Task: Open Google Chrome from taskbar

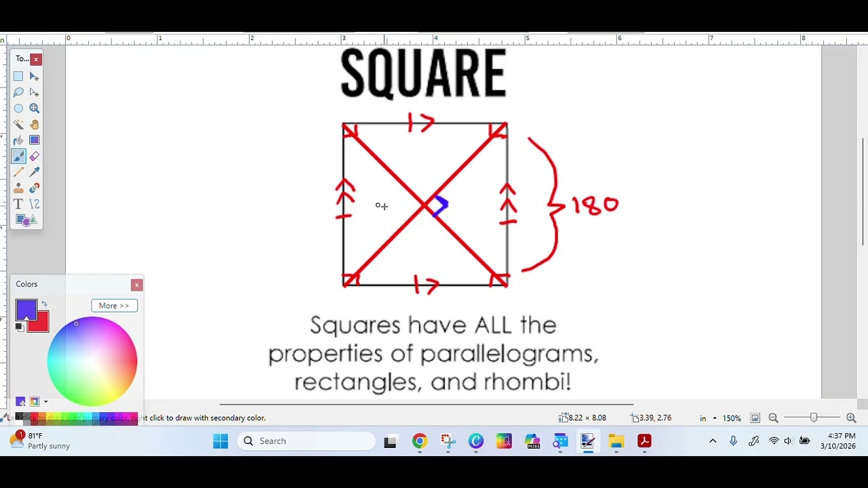Action: 420,441
